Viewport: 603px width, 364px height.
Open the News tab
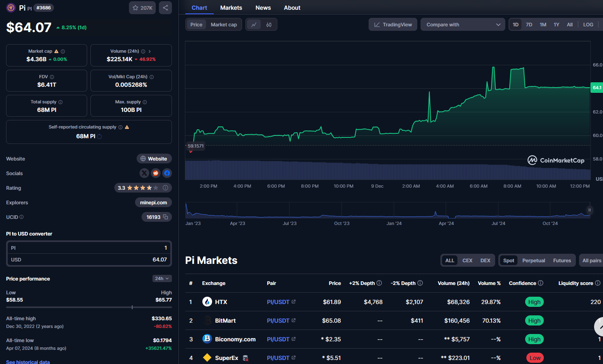point(263,8)
